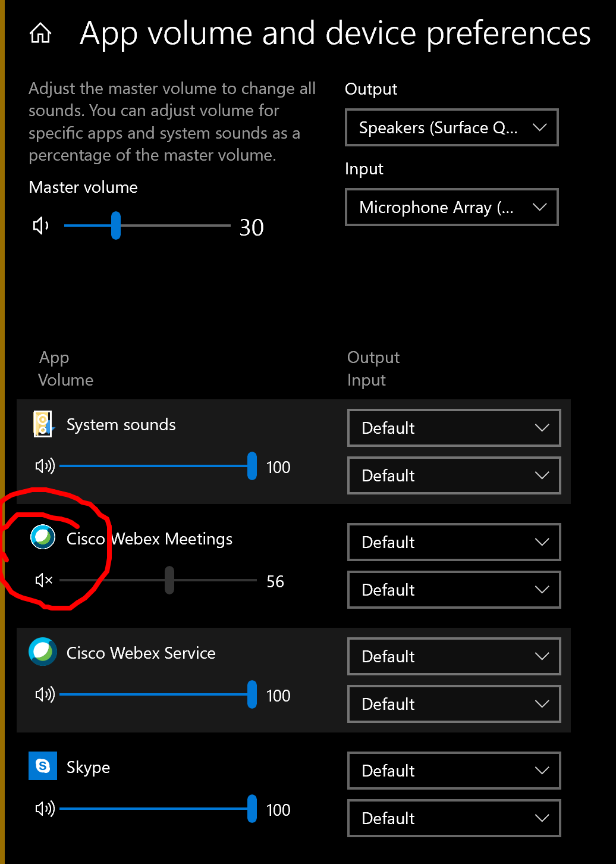Open the master Input device dropdown
This screenshot has width=616, height=864.
(x=452, y=207)
